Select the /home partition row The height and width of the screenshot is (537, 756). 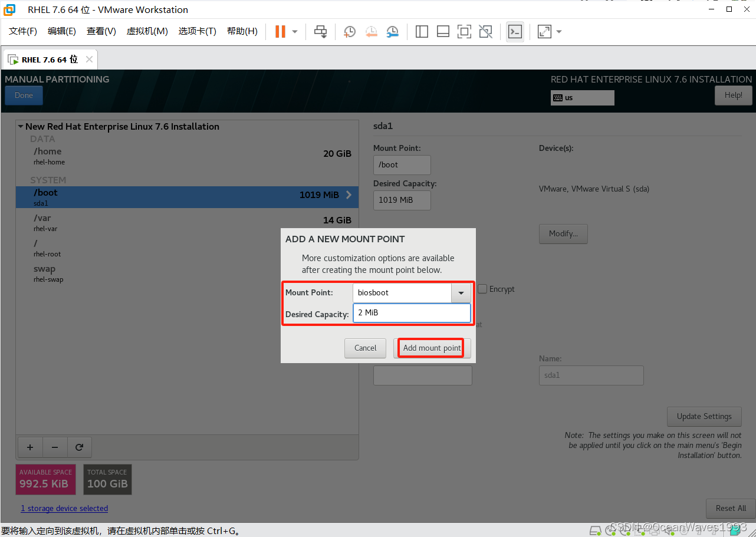187,156
